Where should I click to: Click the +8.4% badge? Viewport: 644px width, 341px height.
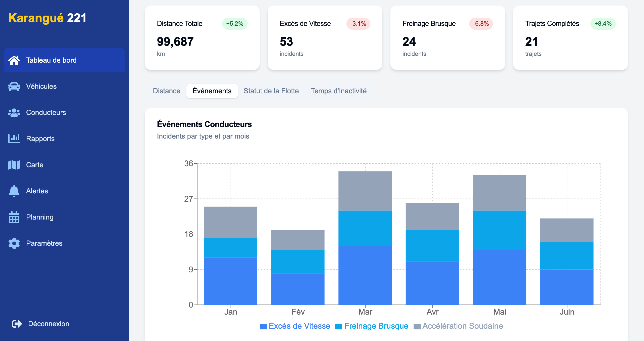[603, 24]
